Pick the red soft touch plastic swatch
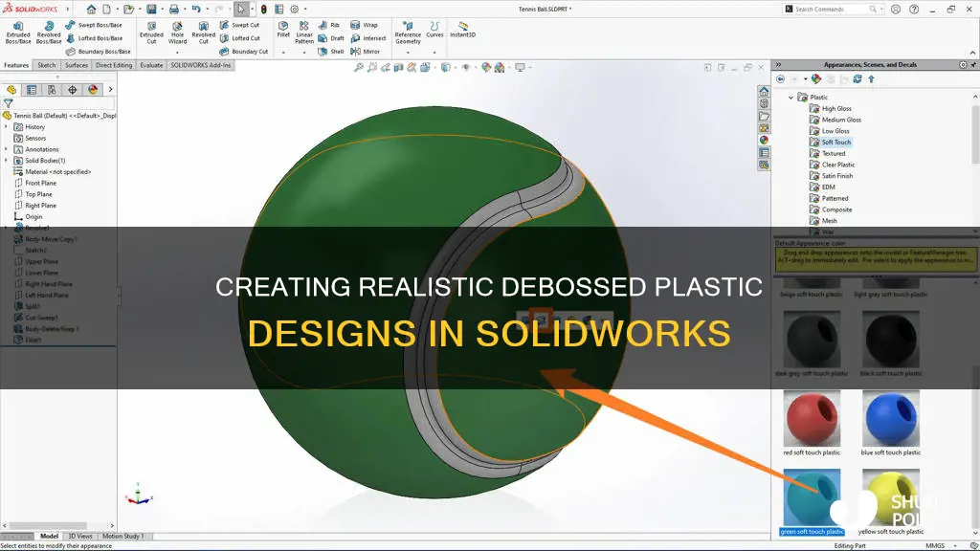 click(x=812, y=419)
